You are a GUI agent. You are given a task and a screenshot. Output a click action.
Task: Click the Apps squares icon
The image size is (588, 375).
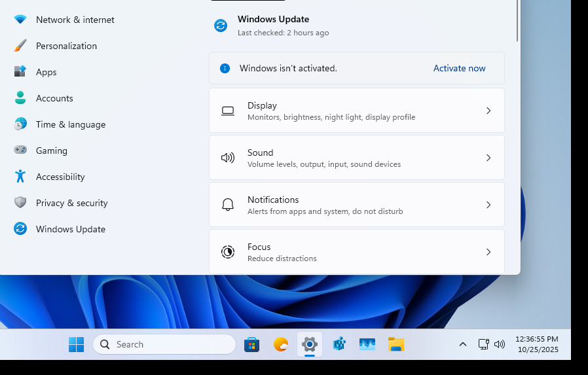(x=20, y=71)
